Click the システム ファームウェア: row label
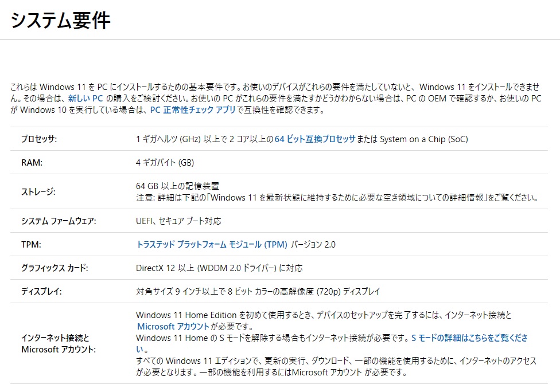Screen dimensions: 560x392 59,221
